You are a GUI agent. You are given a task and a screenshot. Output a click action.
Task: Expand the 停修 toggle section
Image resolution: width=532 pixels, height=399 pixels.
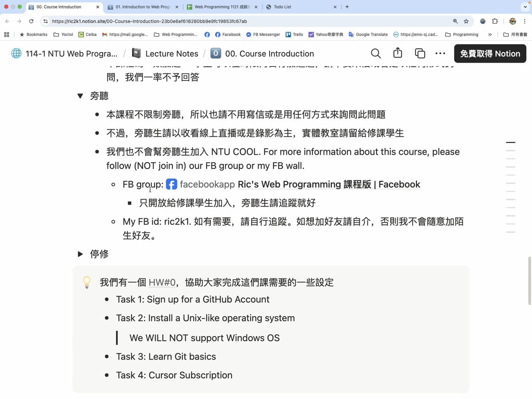[80, 254]
